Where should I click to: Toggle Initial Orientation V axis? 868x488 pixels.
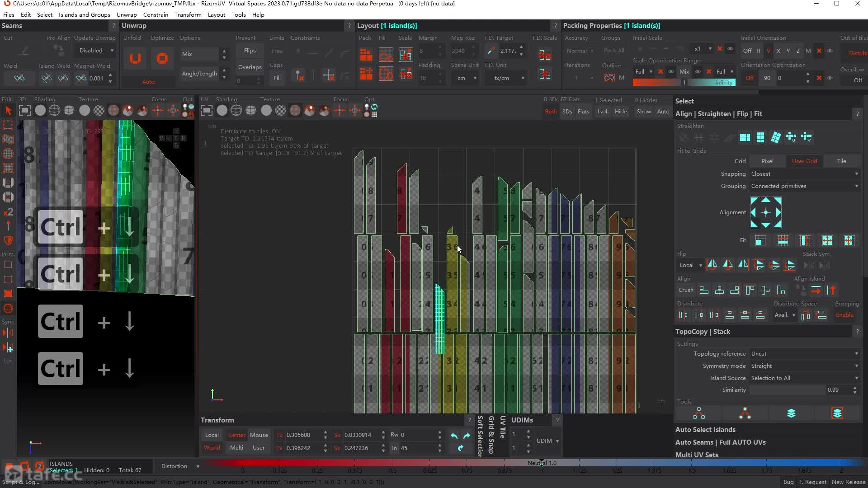click(x=769, y=51)
